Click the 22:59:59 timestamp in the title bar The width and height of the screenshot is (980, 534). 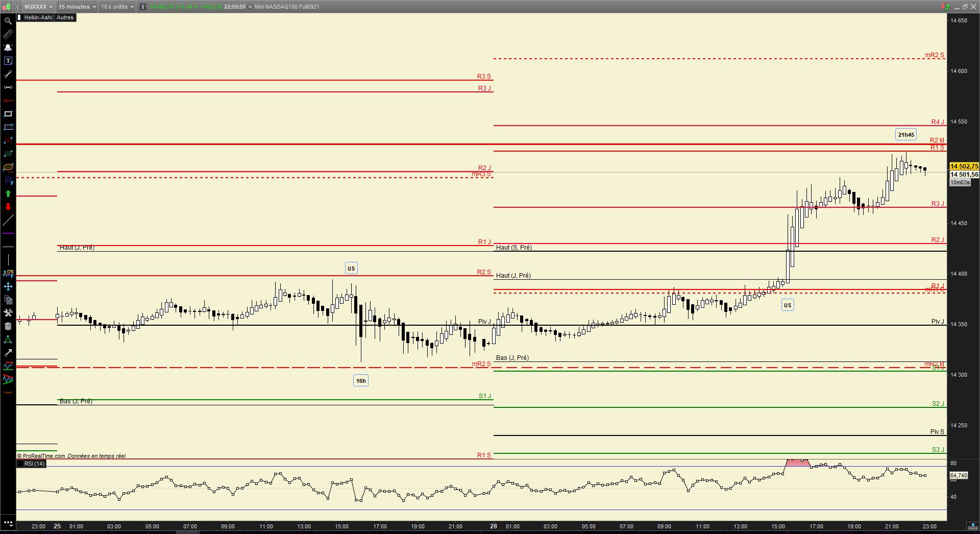point(235,7)
